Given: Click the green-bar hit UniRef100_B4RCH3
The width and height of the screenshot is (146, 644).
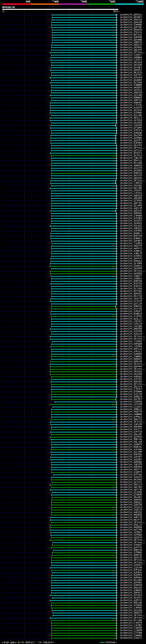Looking at the screenshot, I should (x=131, y=173).
